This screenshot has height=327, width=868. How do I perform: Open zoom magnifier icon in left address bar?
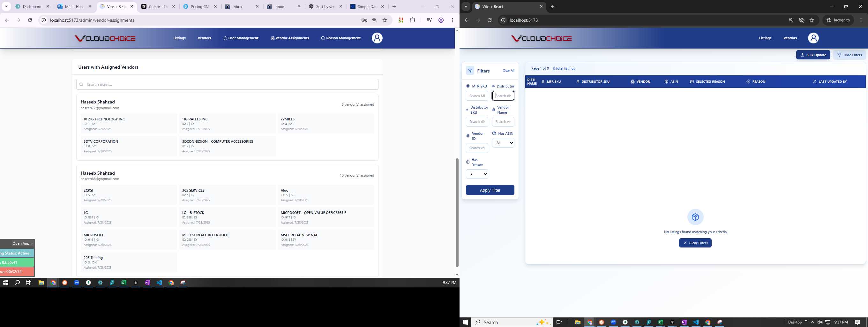tap(374, 20)
